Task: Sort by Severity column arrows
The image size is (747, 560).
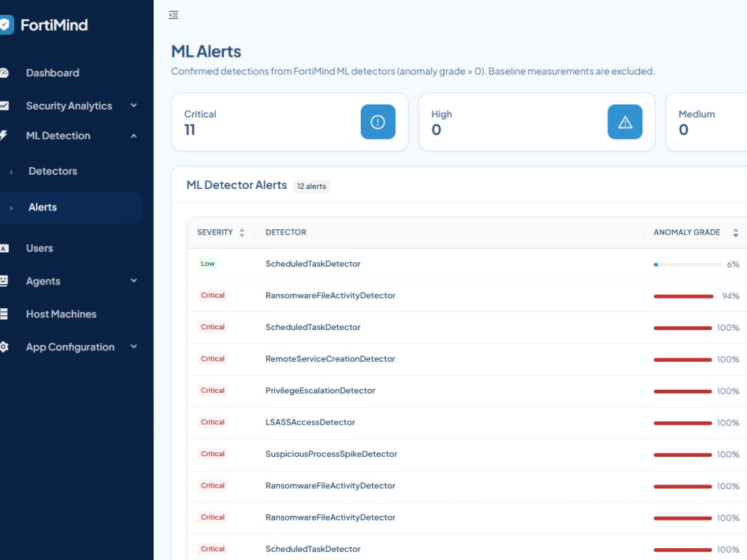Action: (242, 232)
